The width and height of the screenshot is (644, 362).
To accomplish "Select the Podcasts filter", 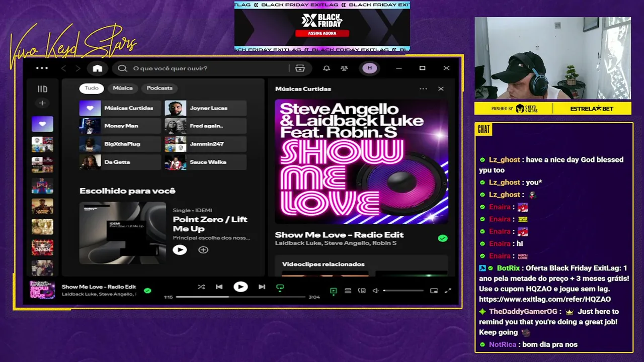I will [x=159, y=88].
